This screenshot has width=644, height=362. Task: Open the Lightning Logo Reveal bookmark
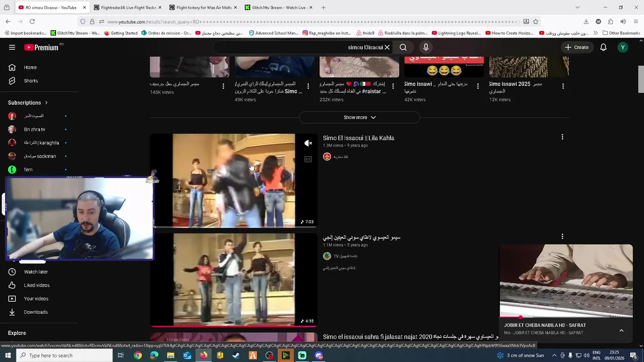tap(456, 33)
